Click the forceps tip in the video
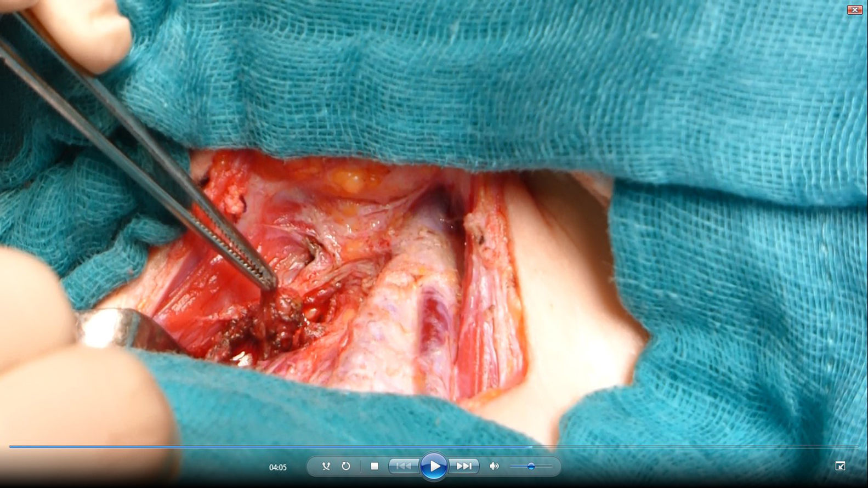The image size is (868, 488). click(x=270, y=285)
